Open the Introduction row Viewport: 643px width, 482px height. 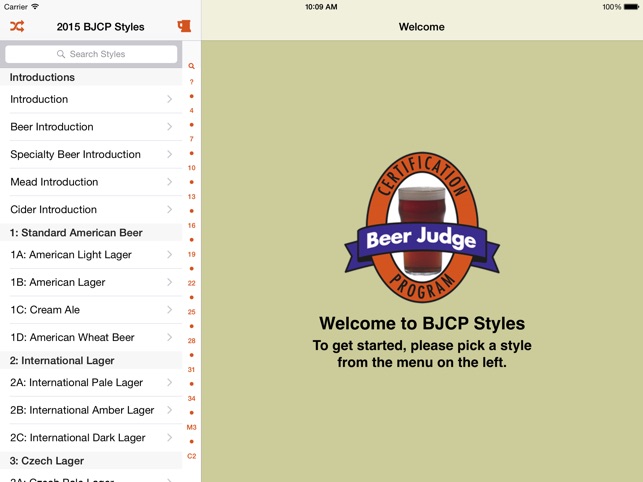click(91, 99)
